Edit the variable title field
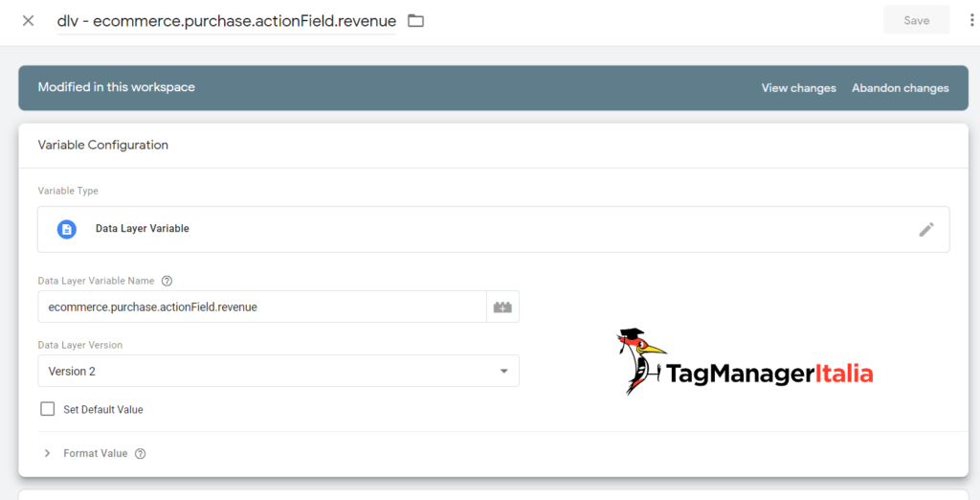The image size is (980, 500). pos(226,21)
